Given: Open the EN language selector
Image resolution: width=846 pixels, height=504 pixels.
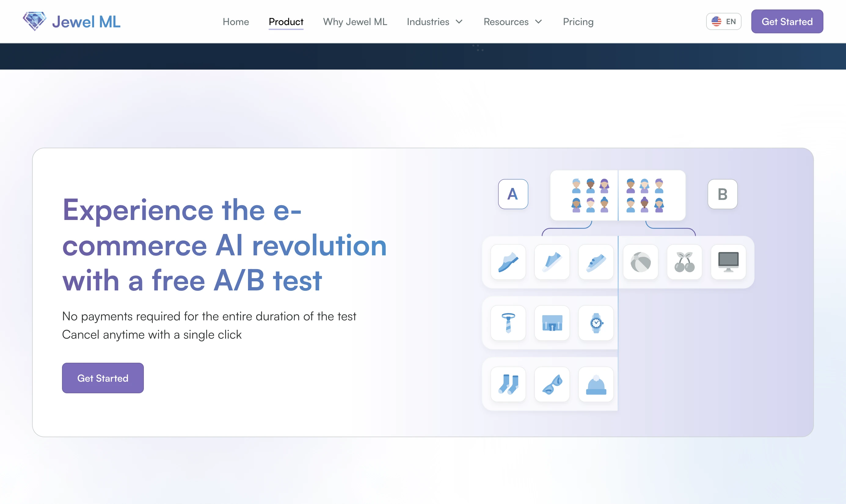Looking at the screenshot, I should coord(723,21).
